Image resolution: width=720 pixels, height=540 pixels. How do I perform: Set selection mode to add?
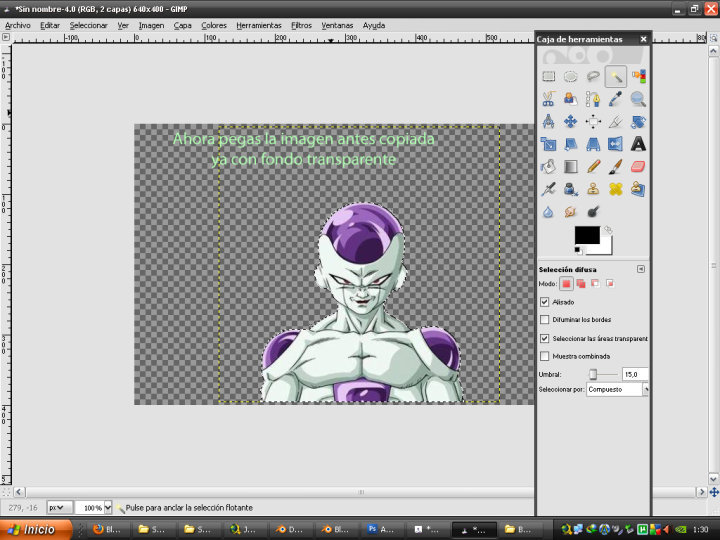tap(581, 284)
